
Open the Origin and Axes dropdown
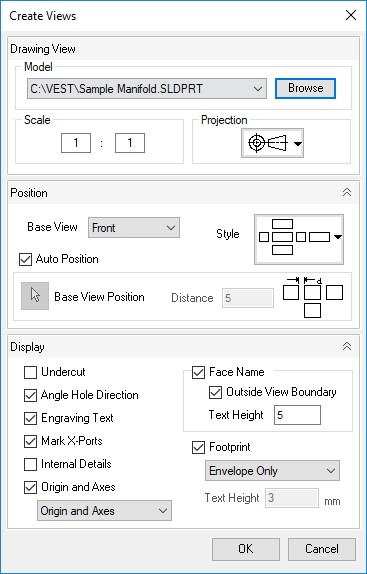point(104,511)
